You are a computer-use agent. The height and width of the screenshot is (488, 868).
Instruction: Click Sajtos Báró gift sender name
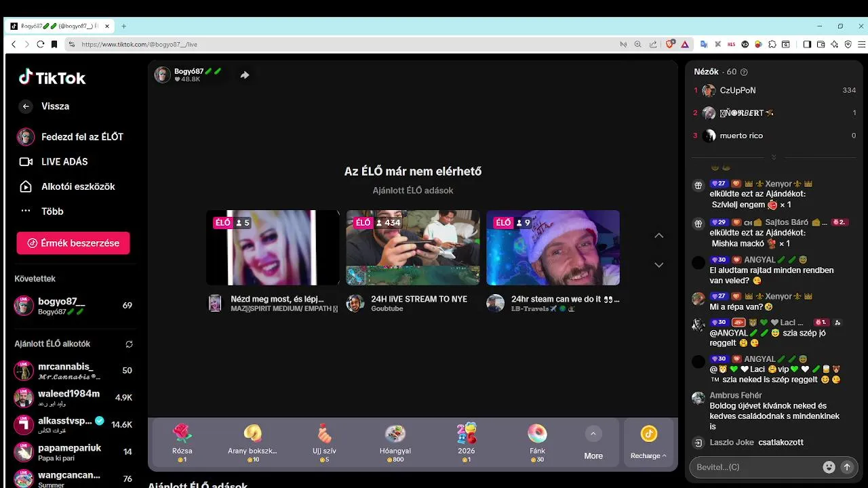pyautogui.click(x=787, y=222)
